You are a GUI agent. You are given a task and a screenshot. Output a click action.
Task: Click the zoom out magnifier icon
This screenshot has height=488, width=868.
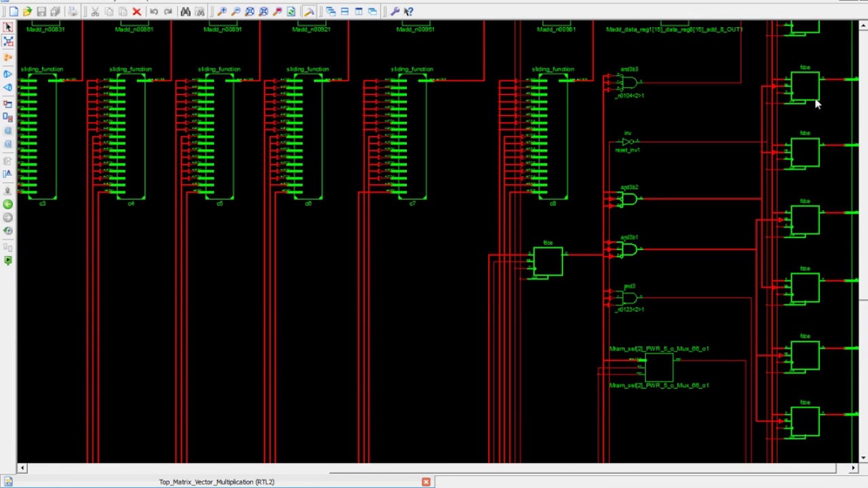[235, 12]
